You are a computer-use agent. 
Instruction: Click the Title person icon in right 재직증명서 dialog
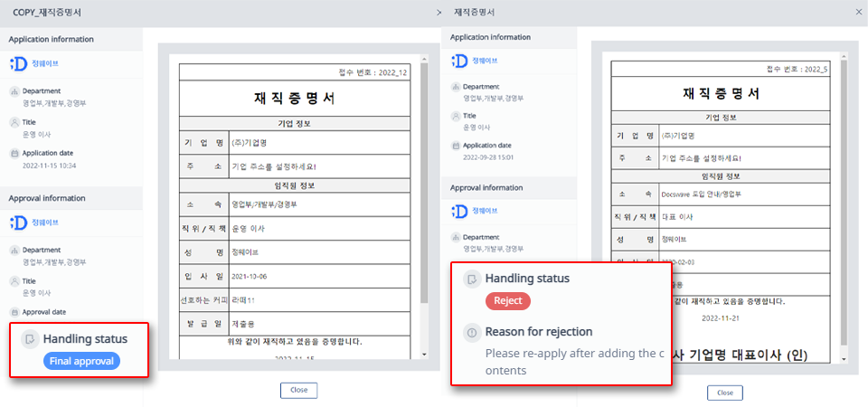coord(456,117)
